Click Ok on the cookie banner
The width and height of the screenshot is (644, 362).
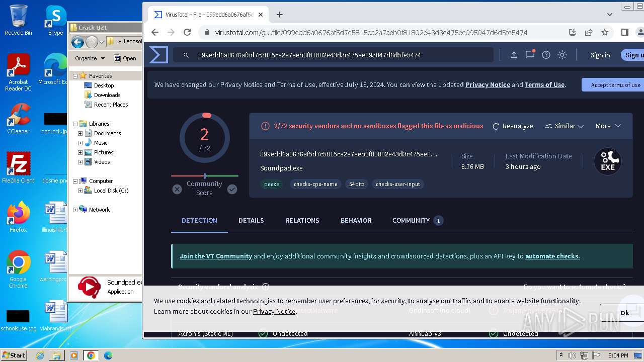pyautogui.click(x=622, y=313)
